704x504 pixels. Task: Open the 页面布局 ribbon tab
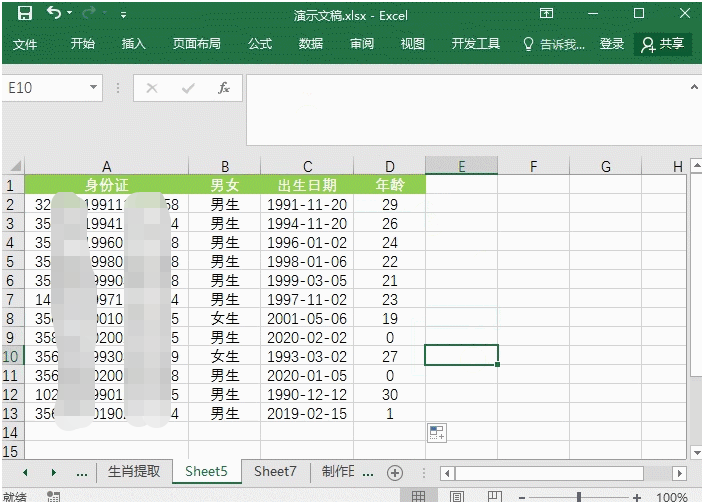point(197,44)
